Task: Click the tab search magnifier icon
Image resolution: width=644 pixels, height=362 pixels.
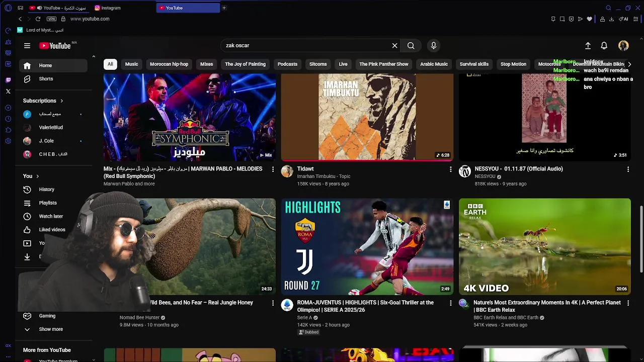Action: [x=608, y=8]
